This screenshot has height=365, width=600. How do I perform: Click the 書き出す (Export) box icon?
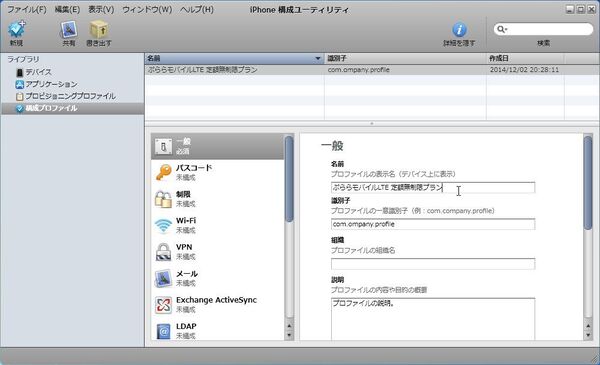99,29
